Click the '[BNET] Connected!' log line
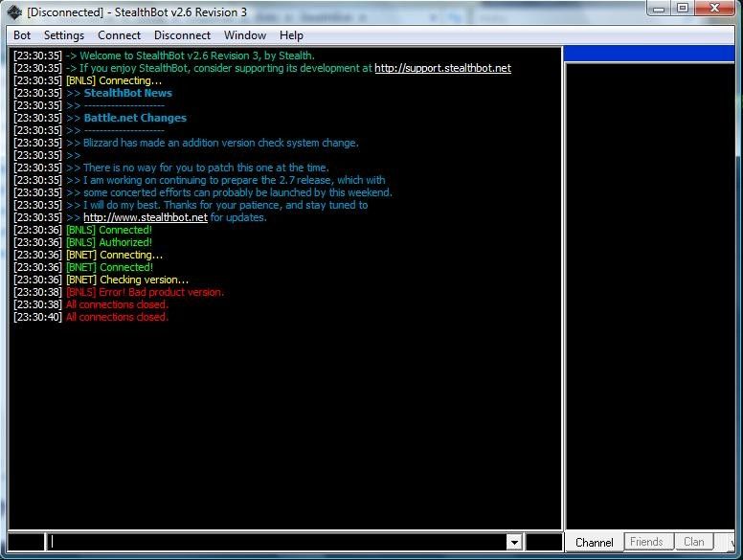 point(109,267)
